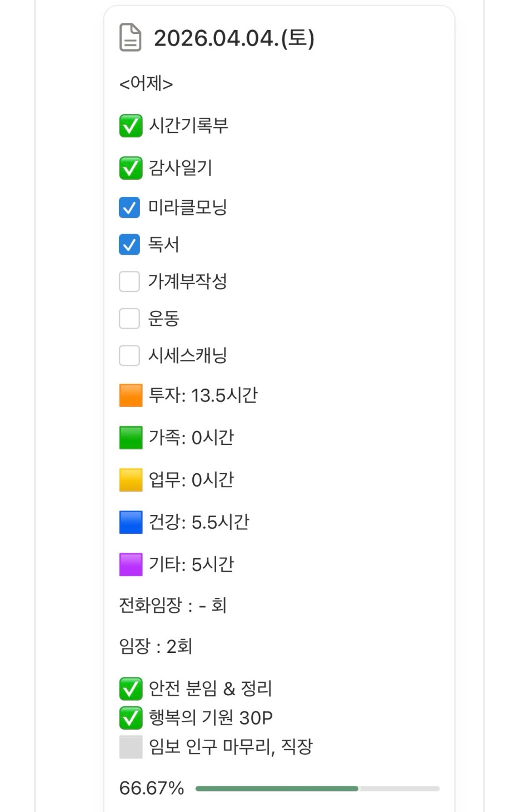
Task: Click the blue square next to 건강
Action: click(x=131, y=522)
